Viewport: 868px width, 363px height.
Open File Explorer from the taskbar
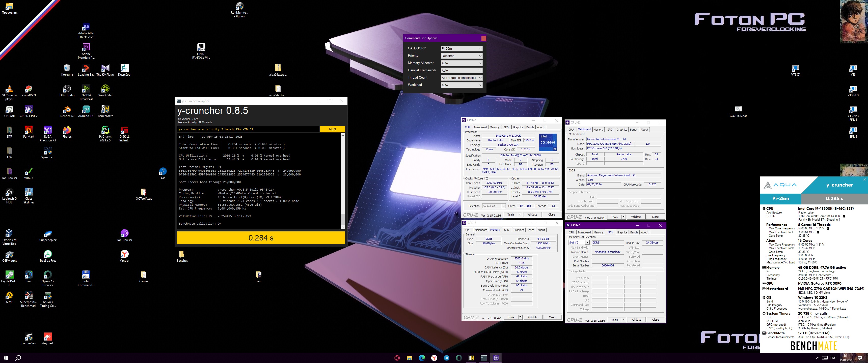click(x=409, y=358)
